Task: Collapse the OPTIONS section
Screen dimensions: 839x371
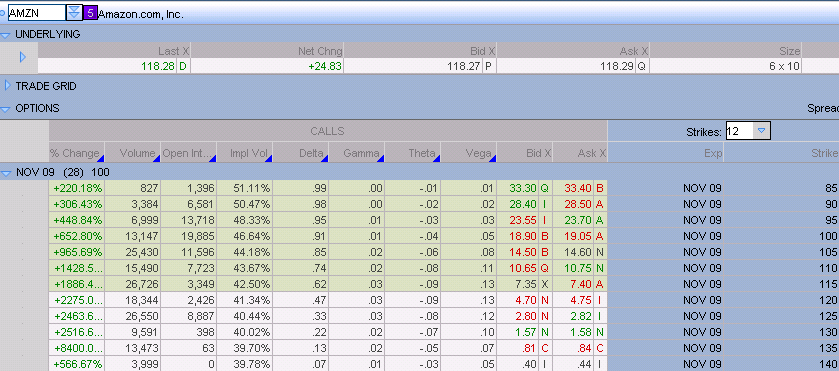Action: tap(6, 109)
